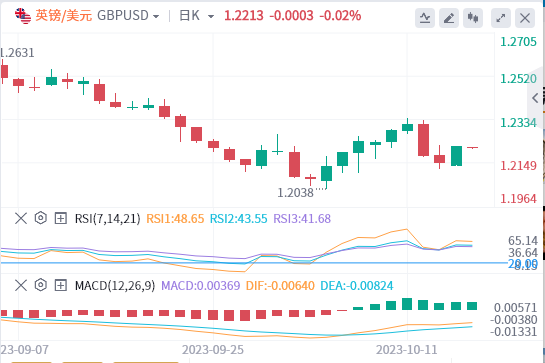Click the -0.02% change percentage
545x363 pixels.
point(340,16)
